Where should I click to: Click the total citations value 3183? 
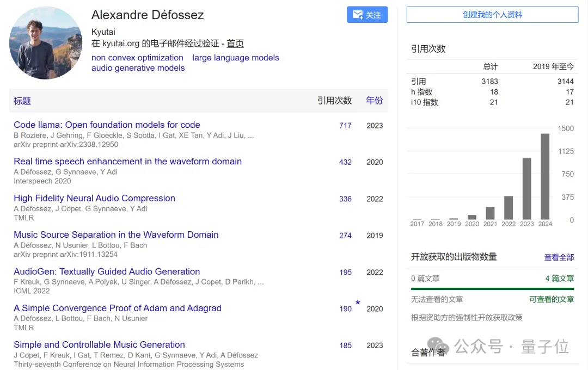pyautogui.click(x=490, y=82)
